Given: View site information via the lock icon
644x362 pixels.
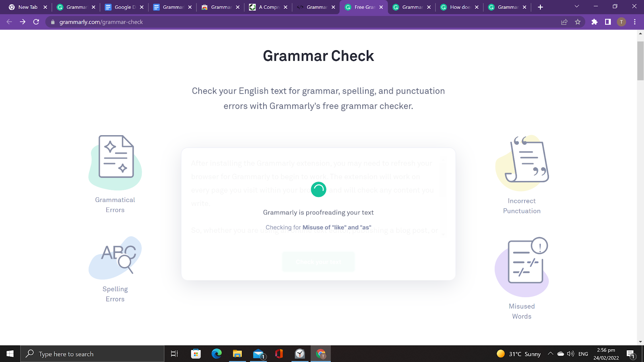Looking at the screenshot, I should pos(53,22).
